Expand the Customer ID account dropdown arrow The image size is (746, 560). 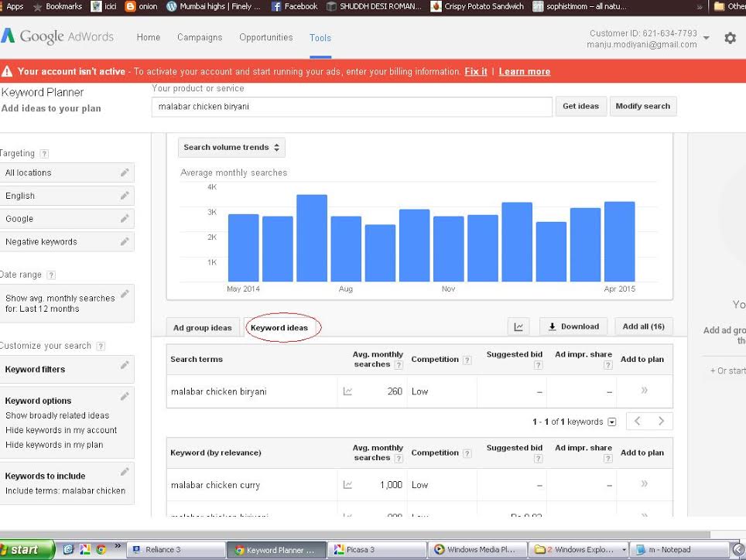click(706, 38)
